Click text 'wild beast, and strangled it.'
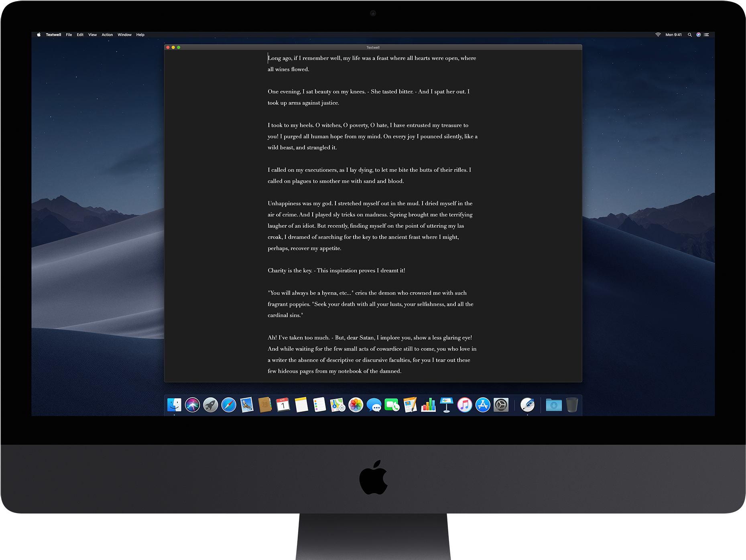Viewport: 746px width, 560px height. coord(302,148)
